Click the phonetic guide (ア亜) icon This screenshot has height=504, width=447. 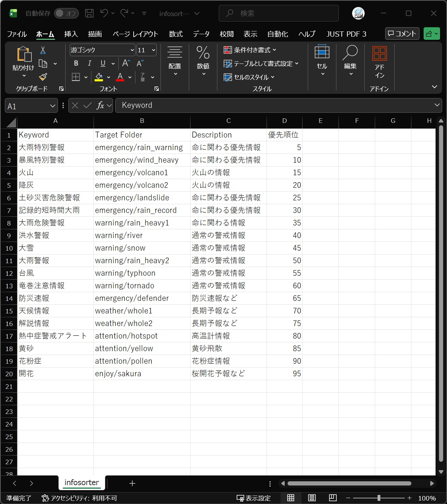point(143,77)
